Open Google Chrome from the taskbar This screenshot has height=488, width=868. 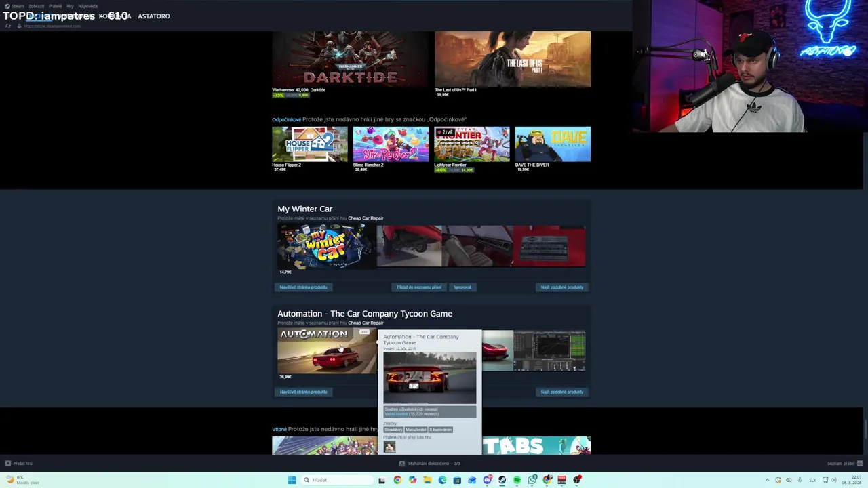point(397,480)
